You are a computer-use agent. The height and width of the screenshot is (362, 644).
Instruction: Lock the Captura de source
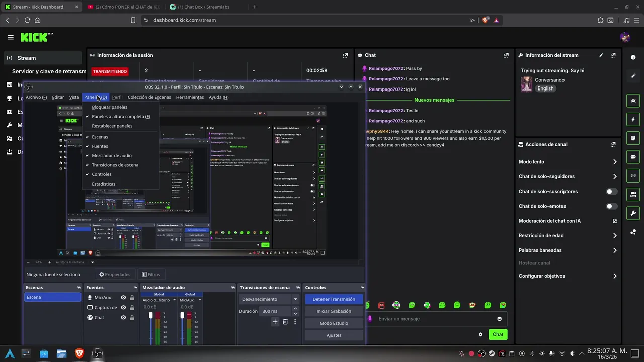[132, 307]
